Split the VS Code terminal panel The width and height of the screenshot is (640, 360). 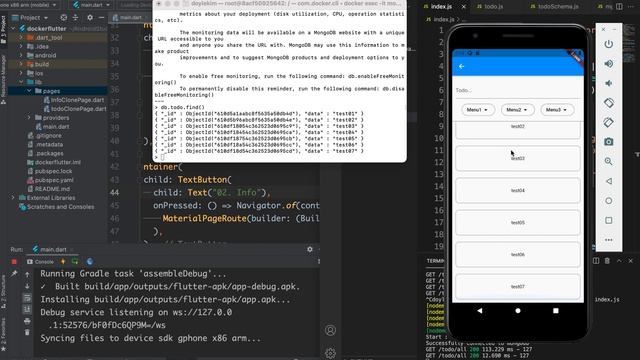[x=596, y=260]
